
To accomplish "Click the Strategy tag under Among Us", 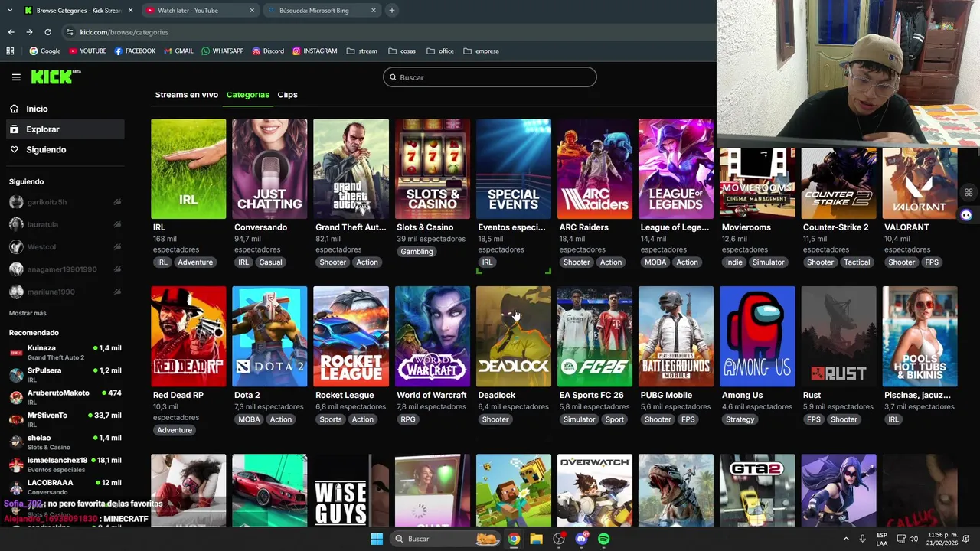I will 740,419.
